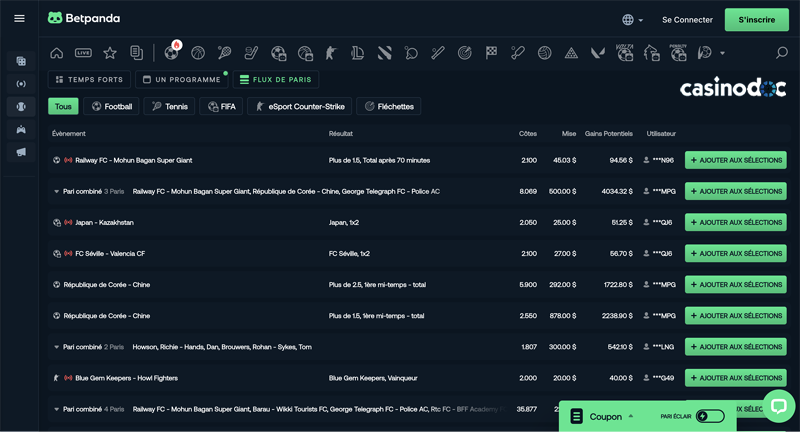Screen dimensions: 800x432
Task: Click Blue Gem Keepers - Howl Fighters event
Action: pyautogui.click(x=127, y=378)
